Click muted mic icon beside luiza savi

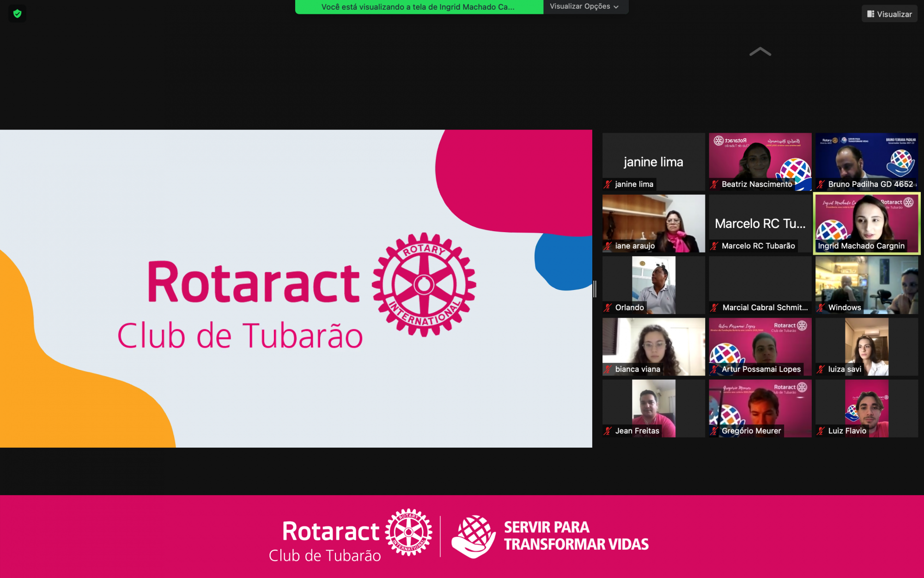pyautogui.click(x=821, y=369)
